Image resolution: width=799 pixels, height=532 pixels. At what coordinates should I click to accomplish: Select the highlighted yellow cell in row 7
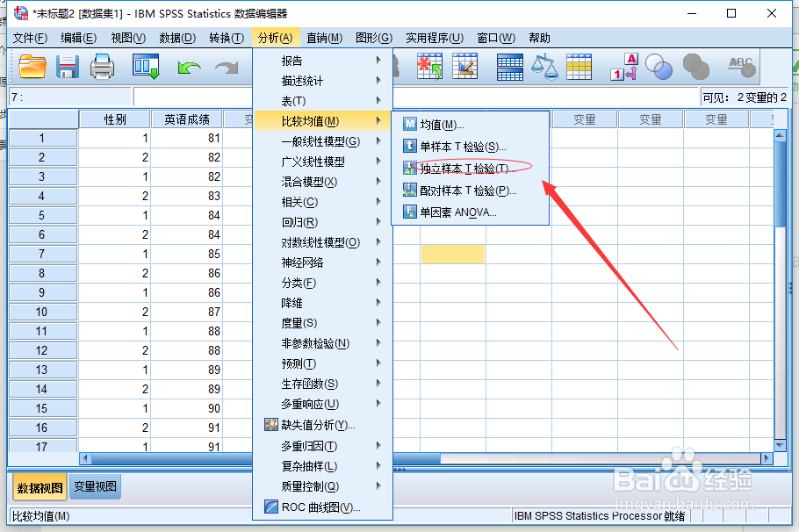(x=453, y=254)
